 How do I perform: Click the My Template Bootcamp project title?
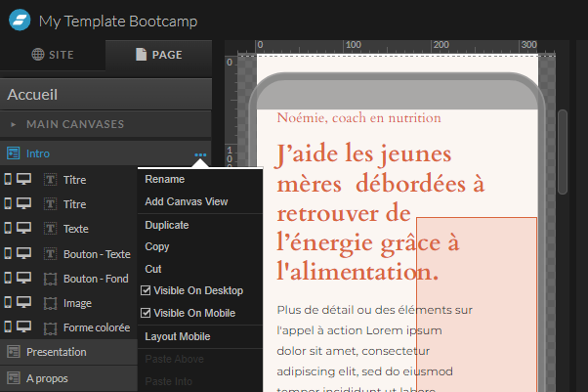coord(118,22)
